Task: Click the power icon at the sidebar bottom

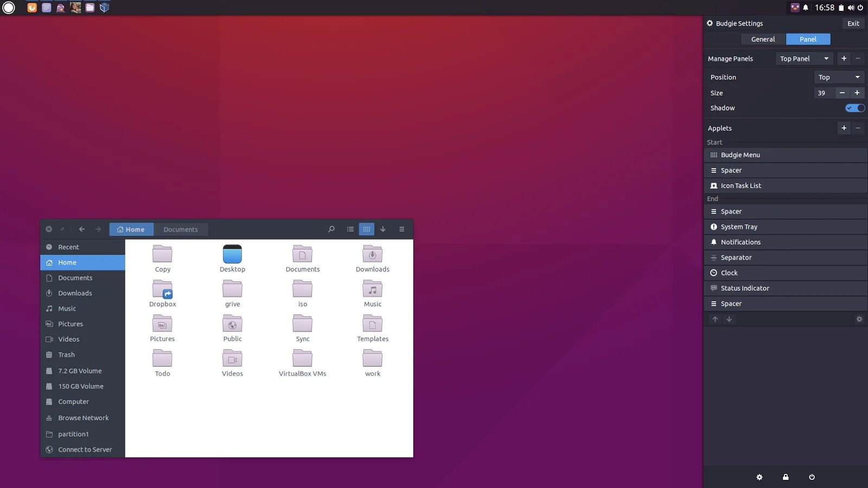Action: coord(812,477)
